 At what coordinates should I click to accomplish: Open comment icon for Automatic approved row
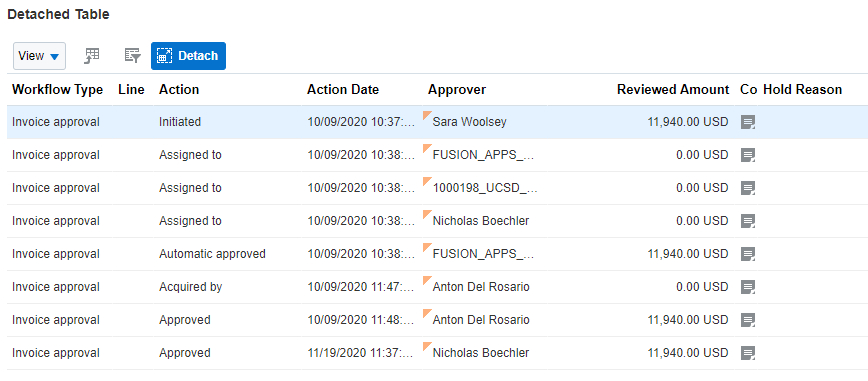click(748, 254)
